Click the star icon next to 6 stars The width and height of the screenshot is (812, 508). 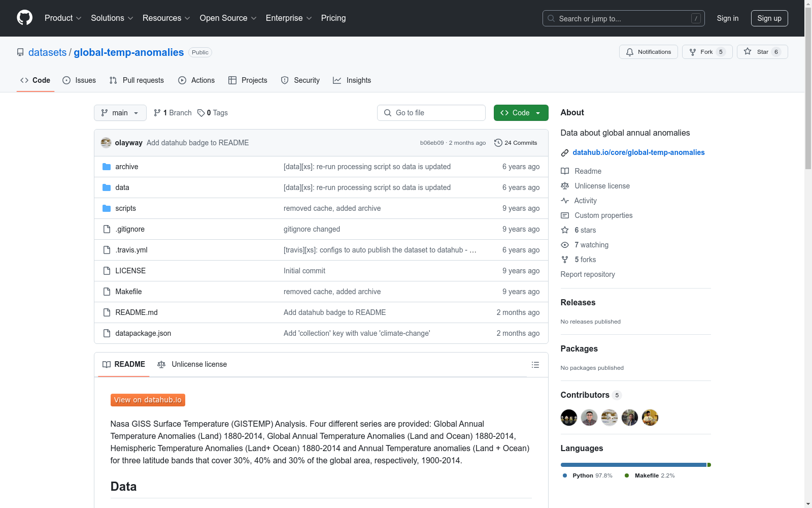pyautogui.click(x=565, y=230)
